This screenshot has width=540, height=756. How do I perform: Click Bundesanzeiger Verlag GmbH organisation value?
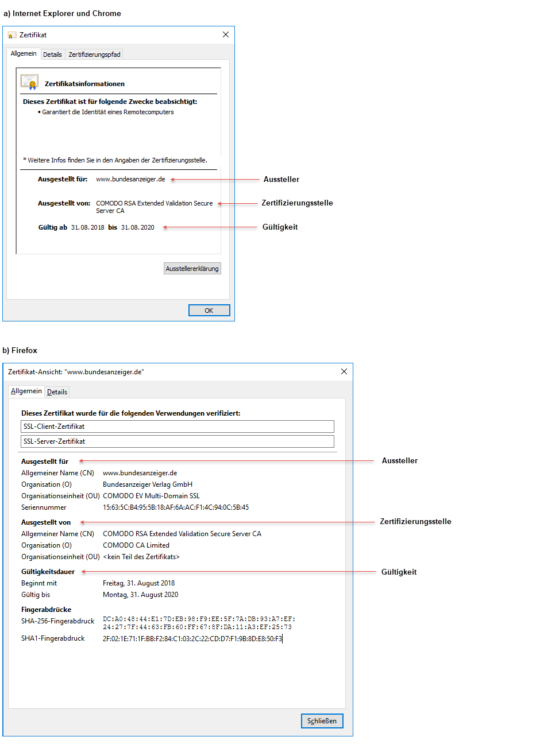click(148, 484)
